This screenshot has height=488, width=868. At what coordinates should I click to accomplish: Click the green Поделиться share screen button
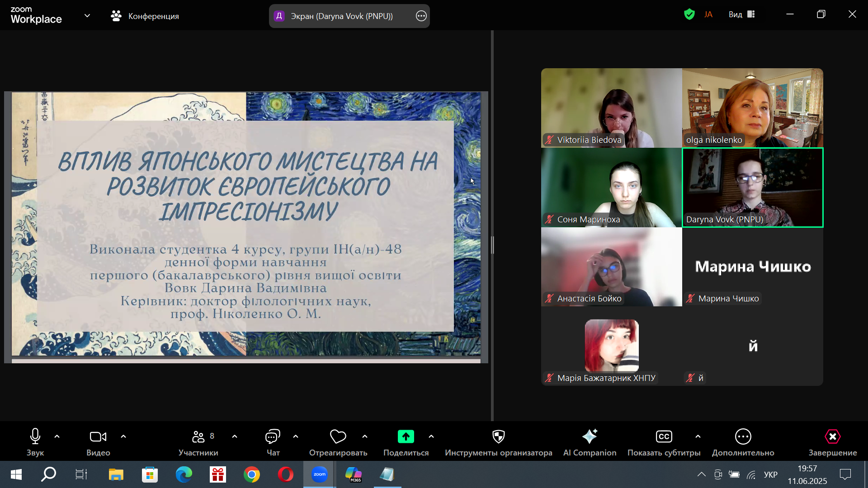(x=406, y=442)
